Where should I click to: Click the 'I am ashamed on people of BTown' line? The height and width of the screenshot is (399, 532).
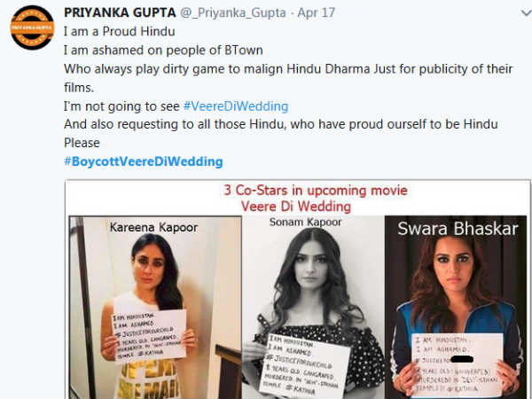pyautogui.click(x=163, y=51)
